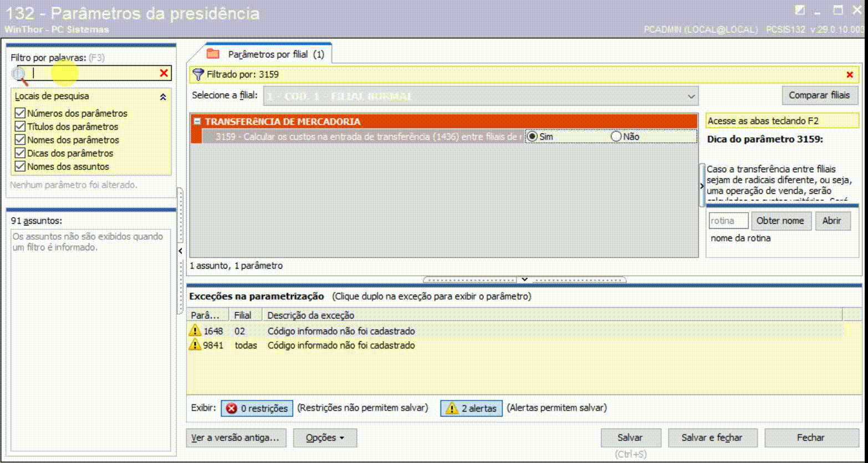
Task: Click the Filial column header
Action: (x=246, y=315)
